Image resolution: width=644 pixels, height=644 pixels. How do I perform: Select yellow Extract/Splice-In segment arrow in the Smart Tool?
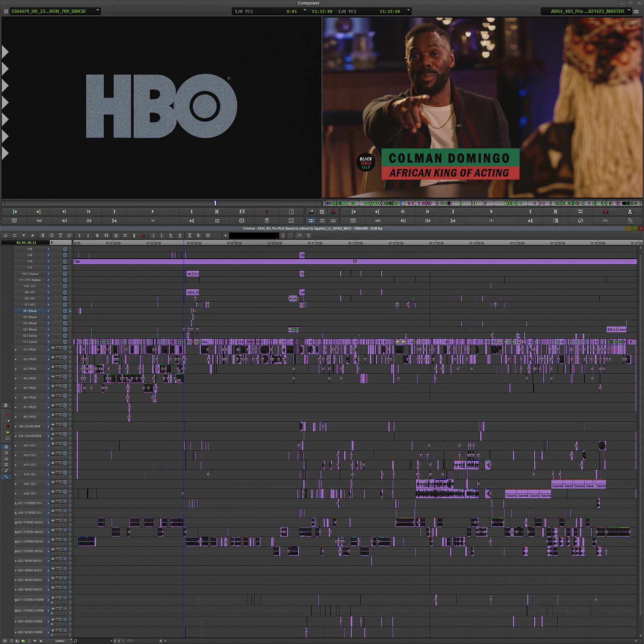point(8,421)
